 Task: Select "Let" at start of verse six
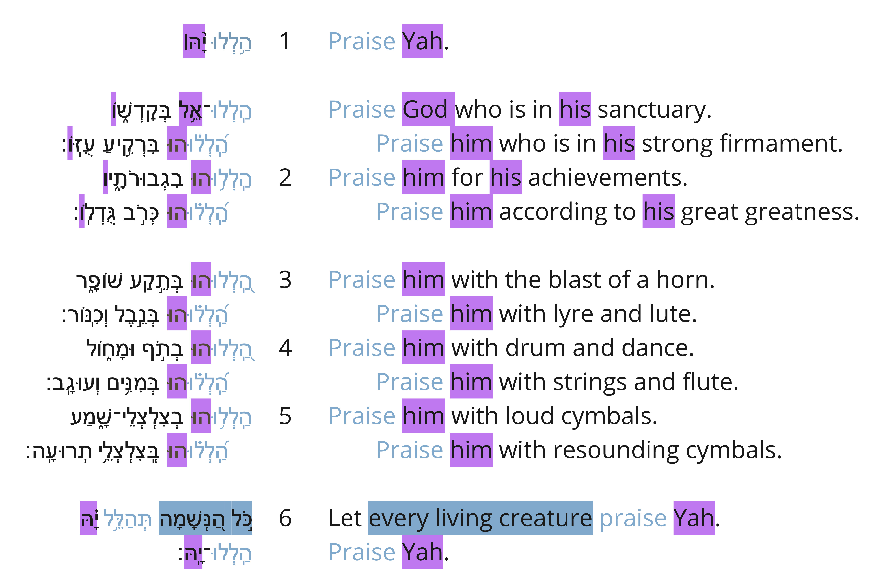pyautogui.click(x=345, y=518)
